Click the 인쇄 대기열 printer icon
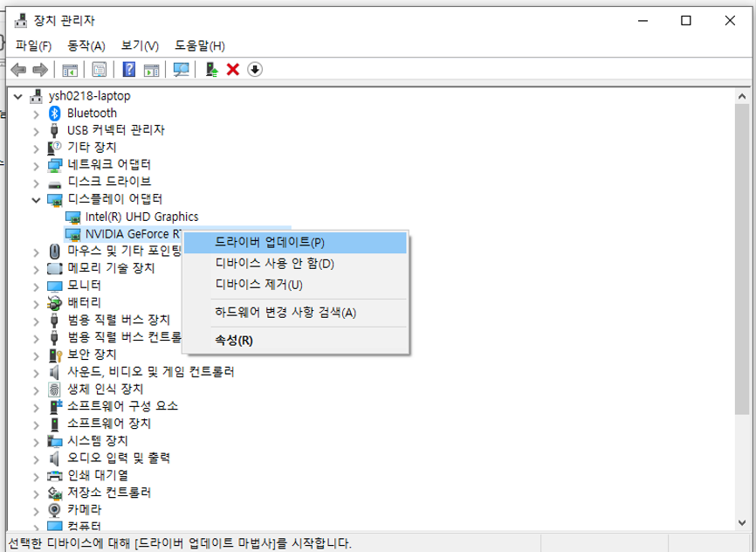The height and width of the screenshot is (552, 756). pos(54,476)
